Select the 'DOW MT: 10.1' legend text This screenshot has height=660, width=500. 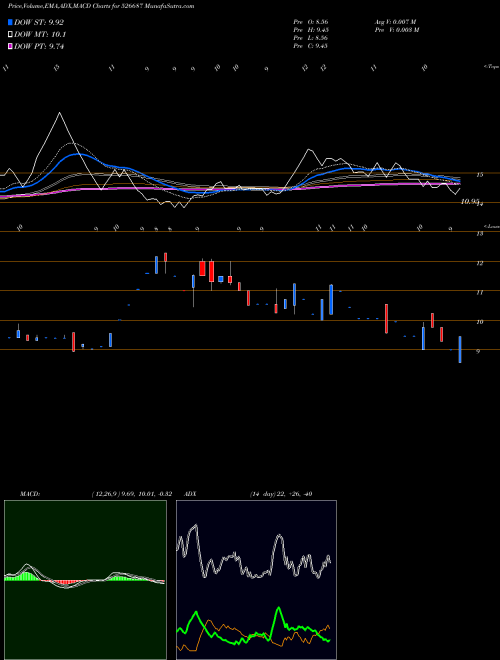40,35
